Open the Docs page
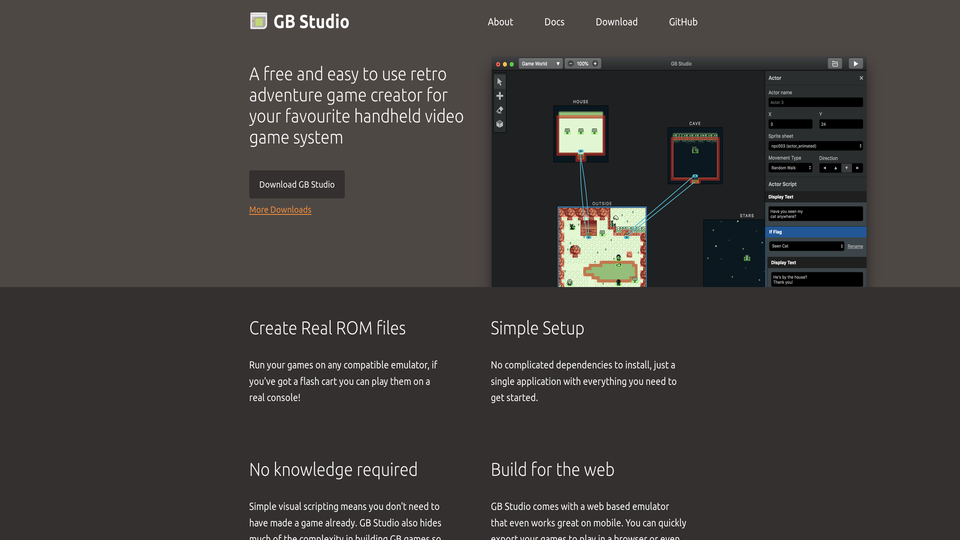This screenshot has height=540, width=960. 554,22
